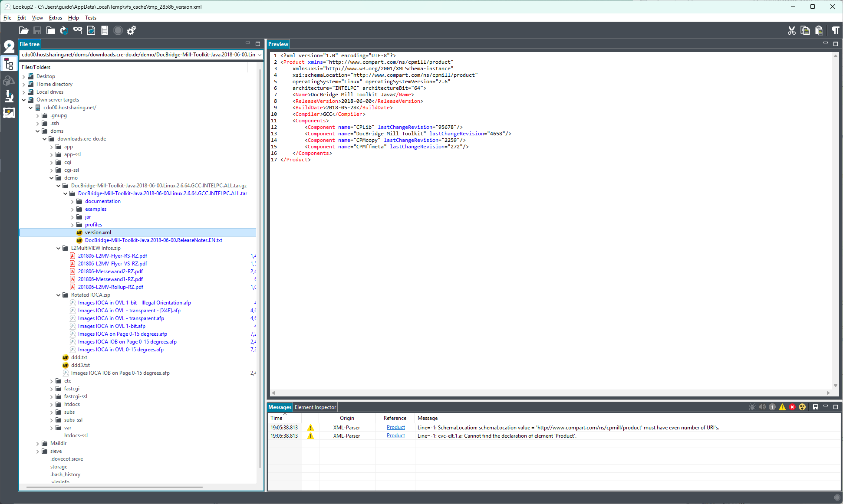Image resolution: width=843 pixels, height=504 pixels.
Task: Select the microscope sidebar icon
Action: tap(9, 96)
